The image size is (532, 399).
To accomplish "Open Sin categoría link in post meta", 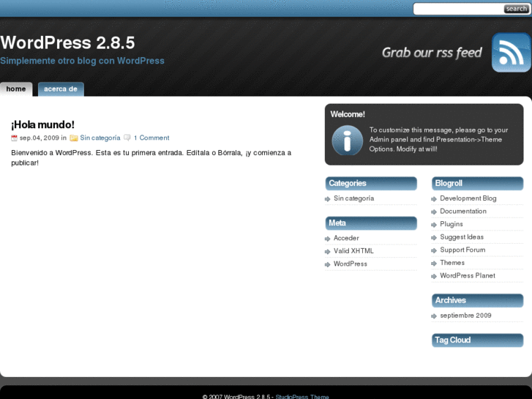I will [100, 138].
